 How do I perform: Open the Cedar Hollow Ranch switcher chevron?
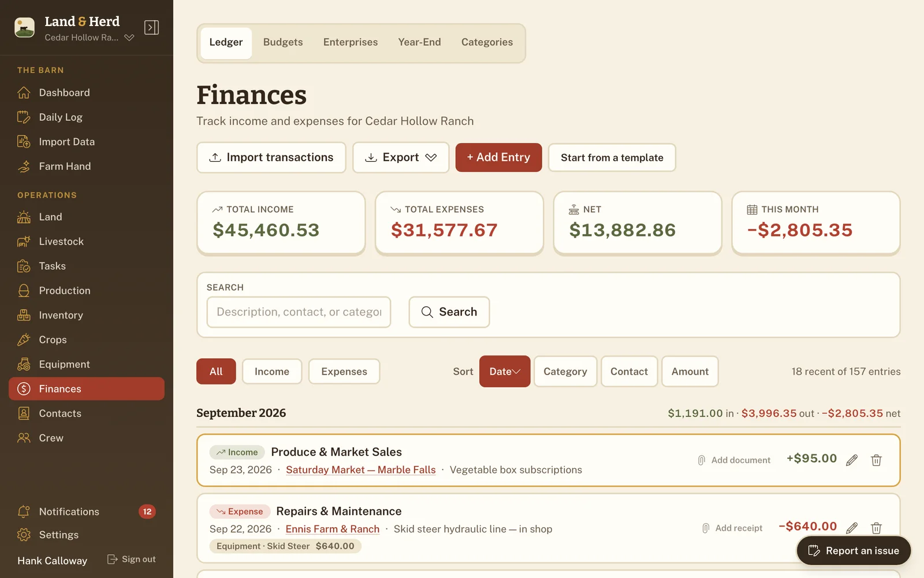coord(129,38)
